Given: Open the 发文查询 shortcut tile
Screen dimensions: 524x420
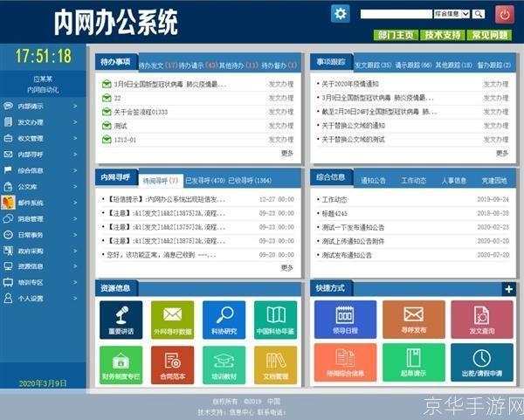Looking at the screenshot, I should point(481,320).
